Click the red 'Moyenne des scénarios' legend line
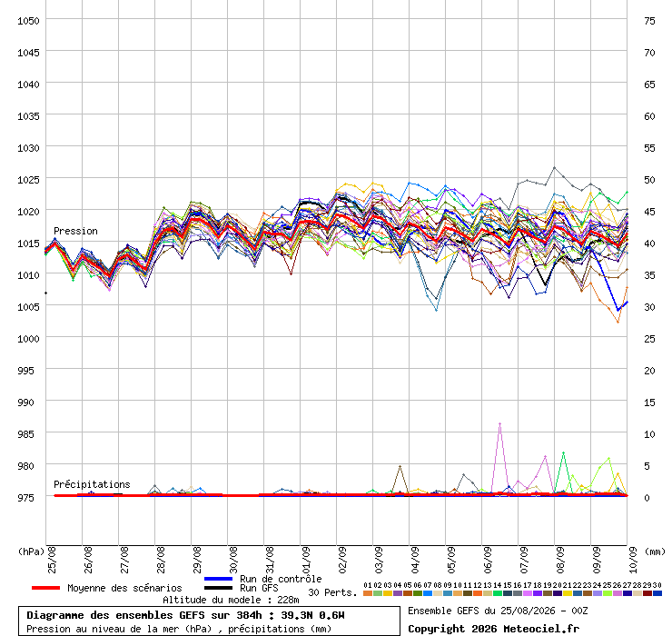Screen dimensions: 672x636 tap(45, 588)
